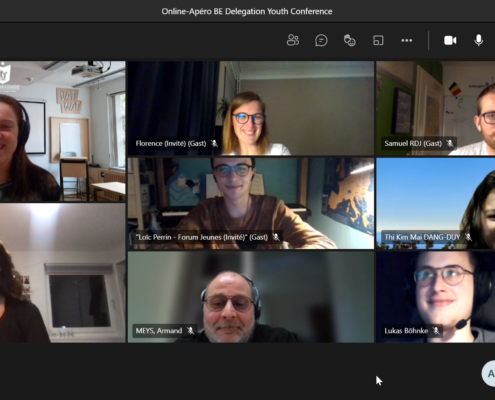Click the Lukas Böhnke name label

pos(406,331)
